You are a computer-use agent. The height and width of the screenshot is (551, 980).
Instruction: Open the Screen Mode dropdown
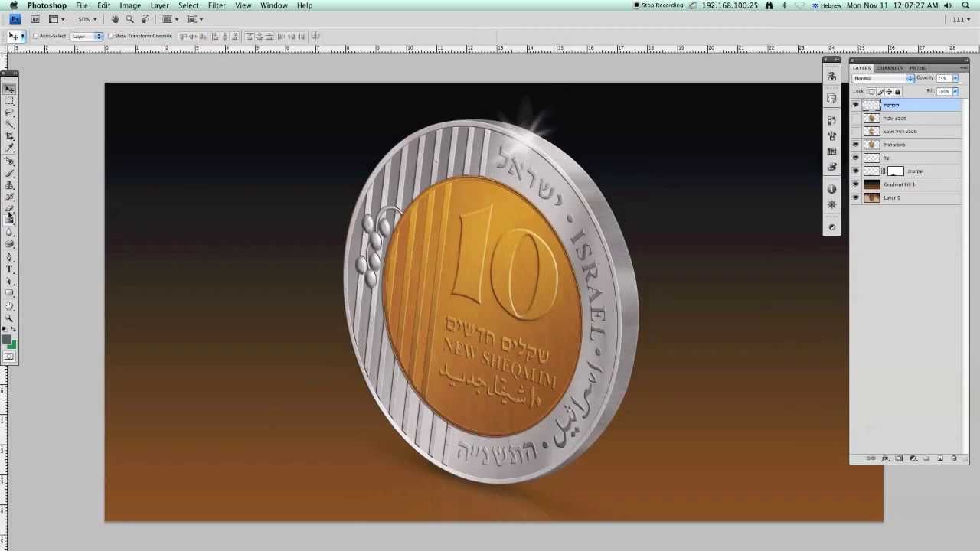pos(194,19)
